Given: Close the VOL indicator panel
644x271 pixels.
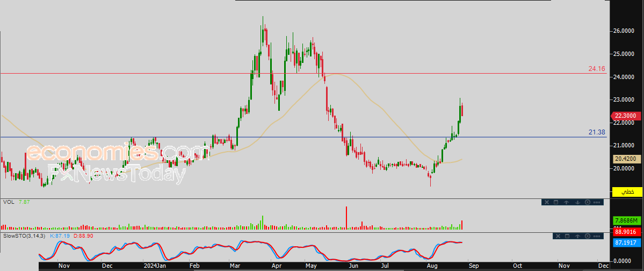Looking at the screenshot, I should 546,202.
